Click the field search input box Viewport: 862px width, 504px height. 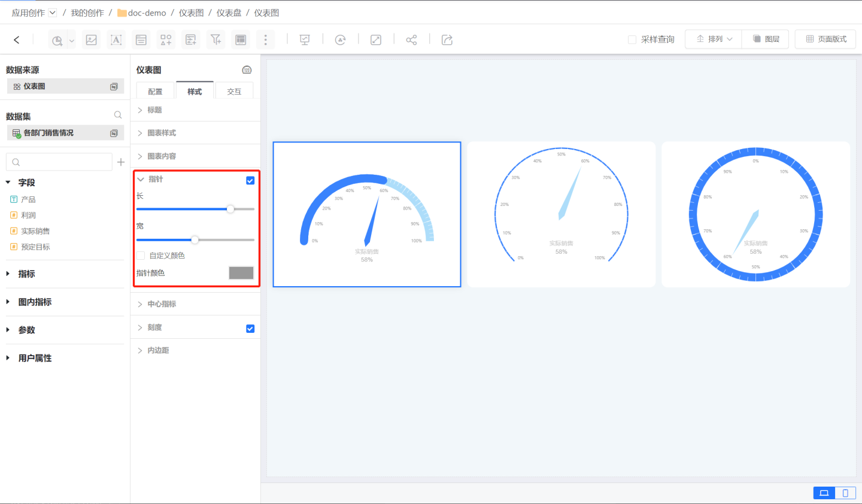(60, 162)
